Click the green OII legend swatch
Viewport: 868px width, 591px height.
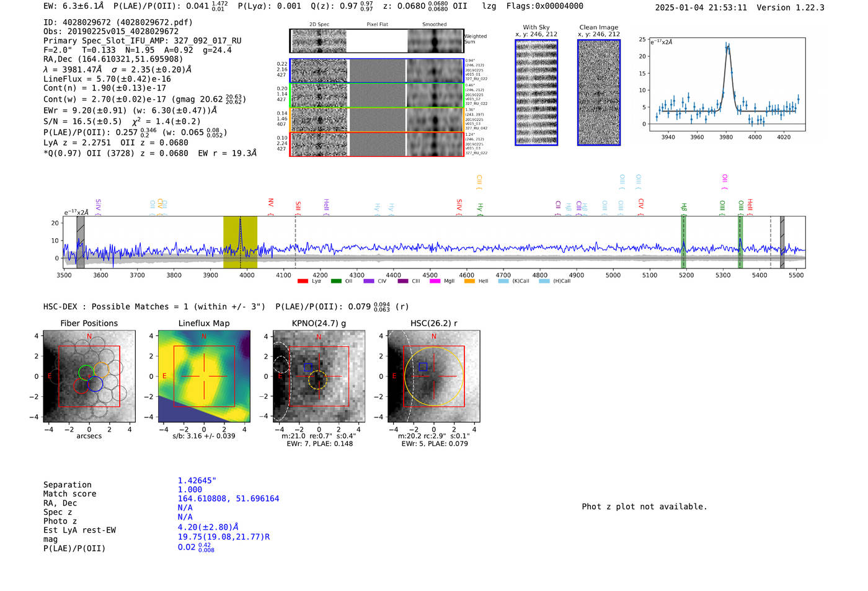point(336,281)
